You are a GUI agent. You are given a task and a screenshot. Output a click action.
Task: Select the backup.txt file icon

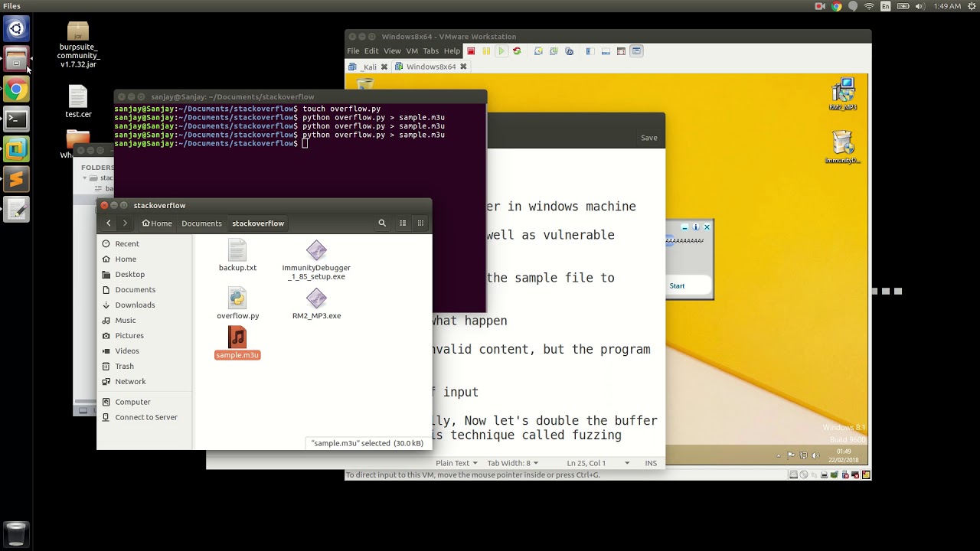tap(237, 250)
